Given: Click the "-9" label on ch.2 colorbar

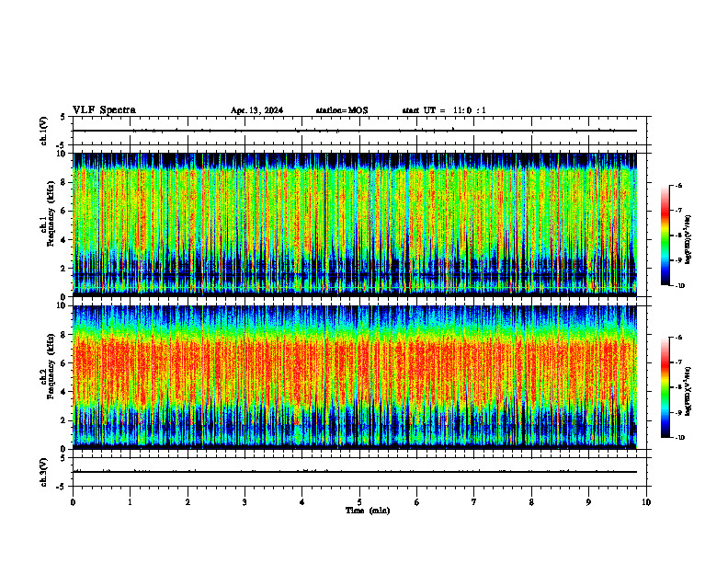Looking at the screenshot, I should pos(678,412).
